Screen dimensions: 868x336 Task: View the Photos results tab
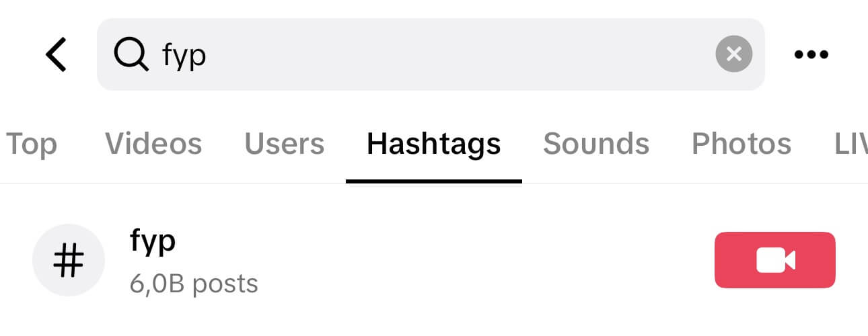click(x=742, y=144)
